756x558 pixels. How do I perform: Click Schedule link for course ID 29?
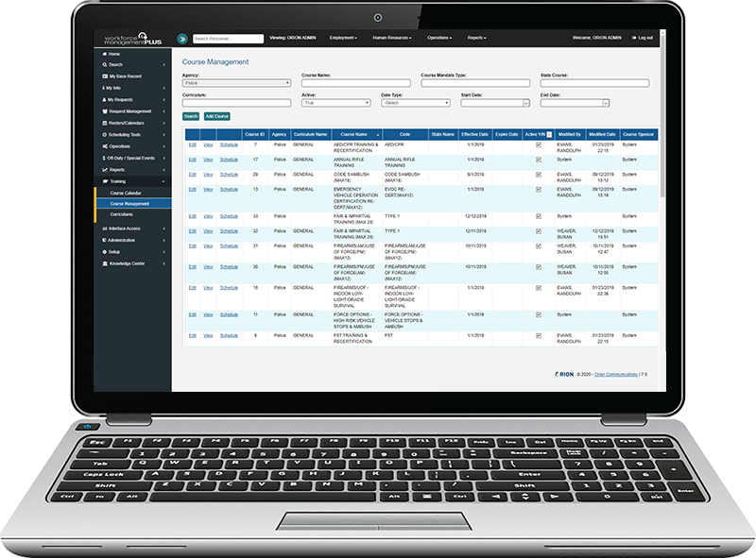(x=229, y=175)
